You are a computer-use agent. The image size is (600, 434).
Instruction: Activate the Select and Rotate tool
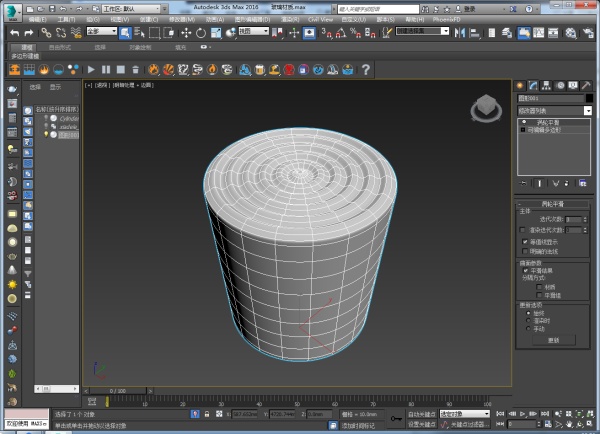(x=201, y=33)
